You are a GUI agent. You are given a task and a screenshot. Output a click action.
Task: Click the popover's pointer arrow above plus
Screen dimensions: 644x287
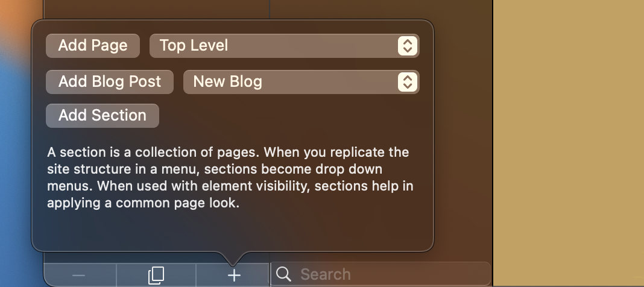tap(233, 259)
